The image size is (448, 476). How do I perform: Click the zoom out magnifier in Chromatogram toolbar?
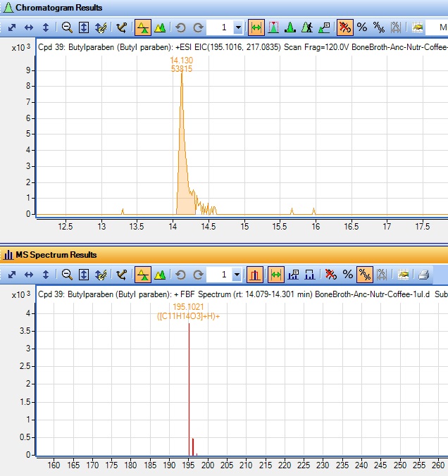click(67, 27)
